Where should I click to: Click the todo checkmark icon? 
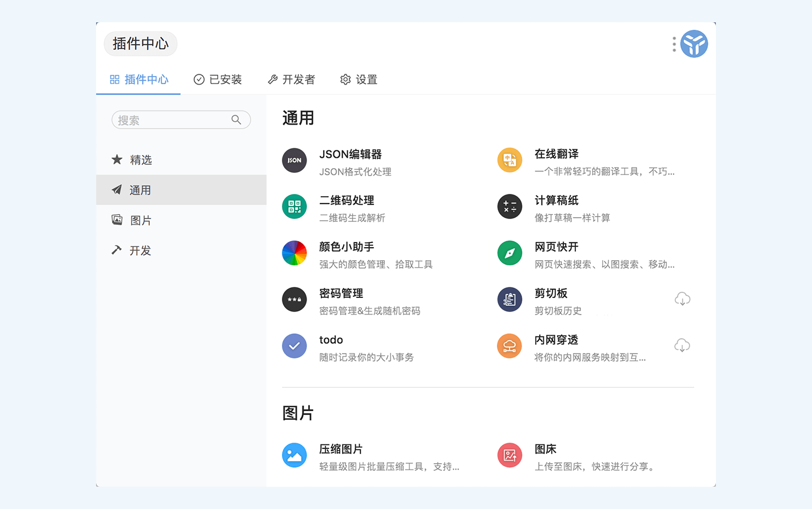coord(294,346)
